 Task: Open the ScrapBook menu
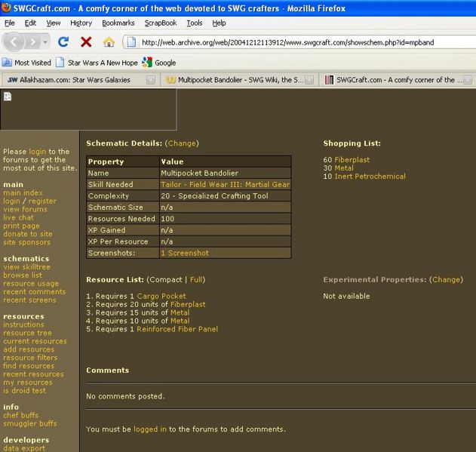click(161, 23)
